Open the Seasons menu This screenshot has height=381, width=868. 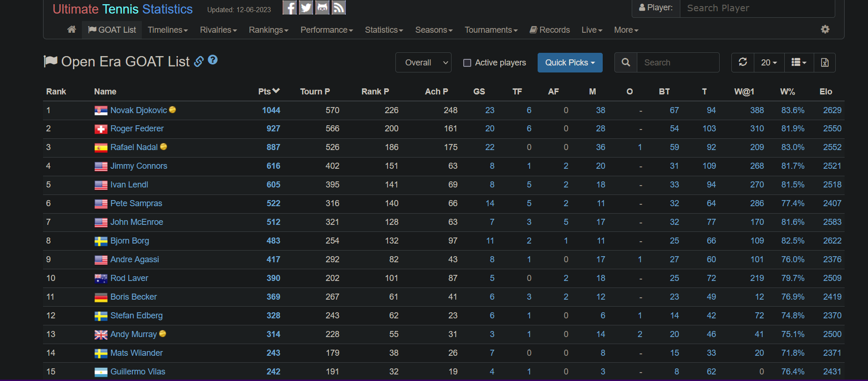tap(434, 30)
